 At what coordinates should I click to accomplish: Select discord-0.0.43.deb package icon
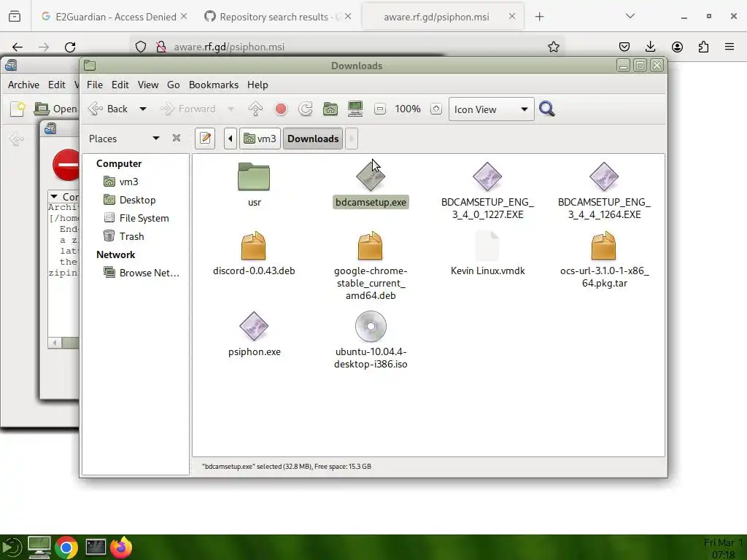tap(253, 246)
